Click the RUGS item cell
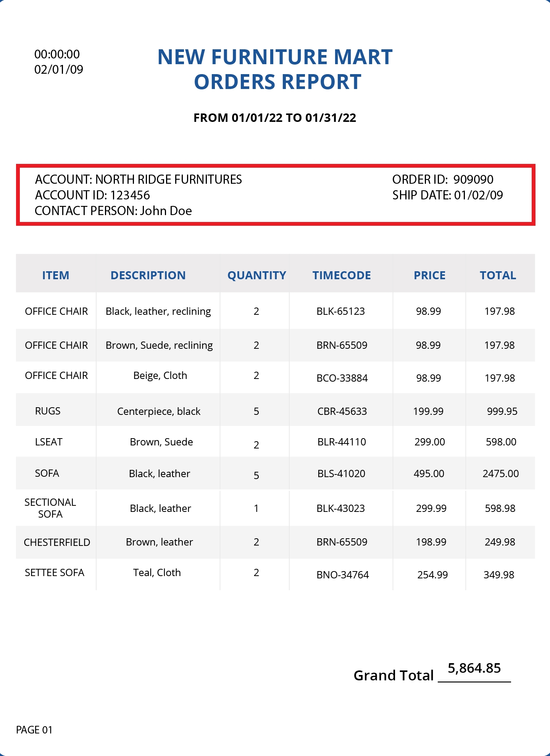The width and height of the screenshot is (550, 756). 48,411
